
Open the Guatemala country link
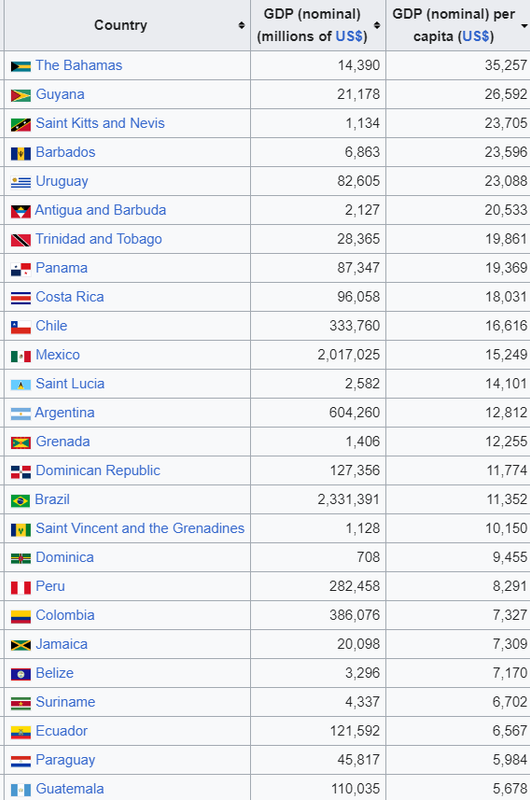[70, 789]
